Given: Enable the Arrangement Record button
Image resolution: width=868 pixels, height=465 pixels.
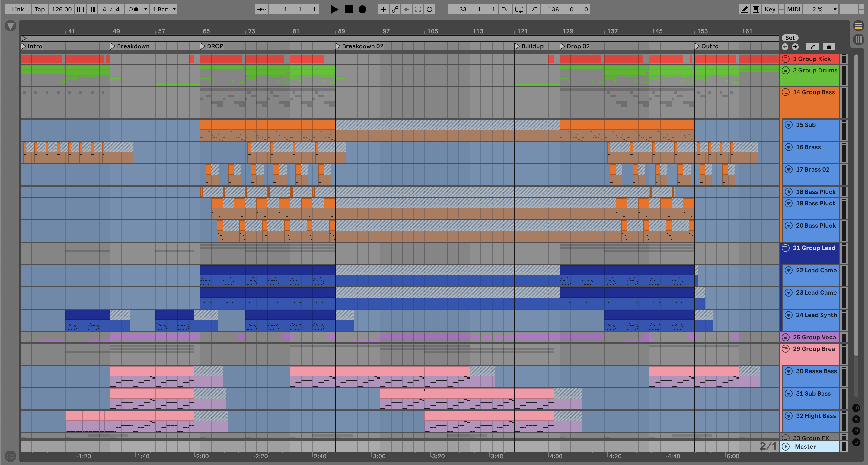Looking at the screenshot, I should click(362, 9).
